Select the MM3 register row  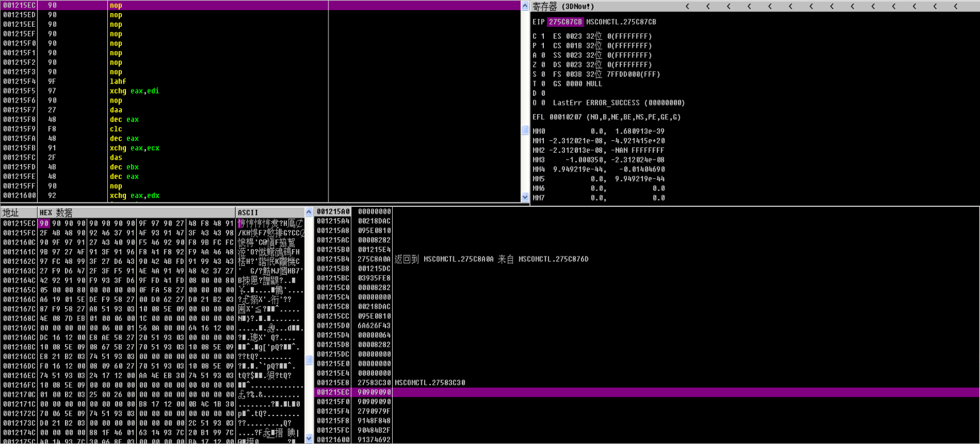[x=599, y=160]
